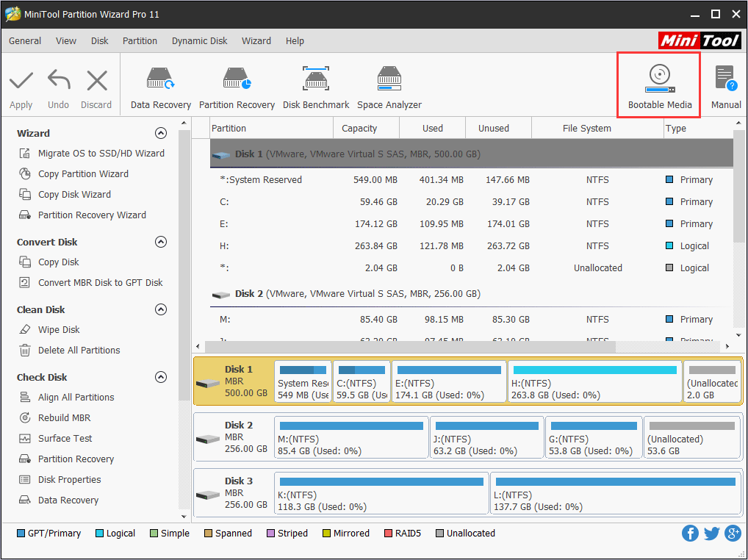Click the Logical legend color swatch
Viewport: 748px width, 560px height.
click(x=99, y=533)
